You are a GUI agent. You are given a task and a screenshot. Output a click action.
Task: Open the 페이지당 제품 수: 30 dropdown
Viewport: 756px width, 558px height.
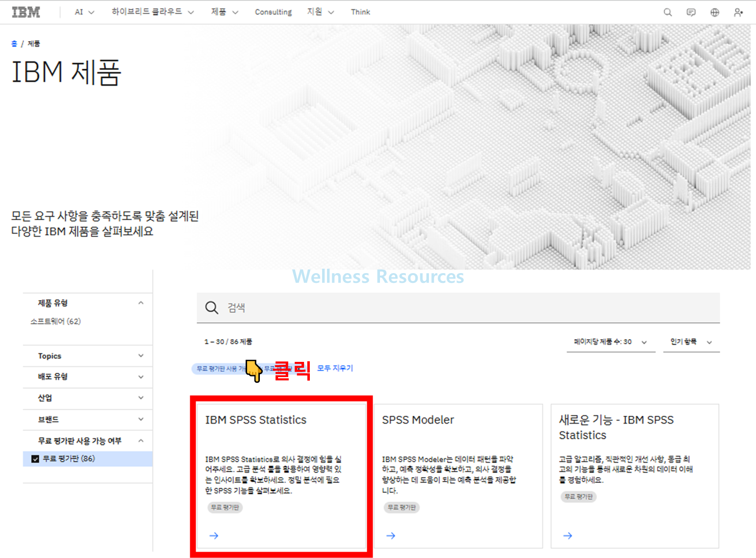point(610,342)
